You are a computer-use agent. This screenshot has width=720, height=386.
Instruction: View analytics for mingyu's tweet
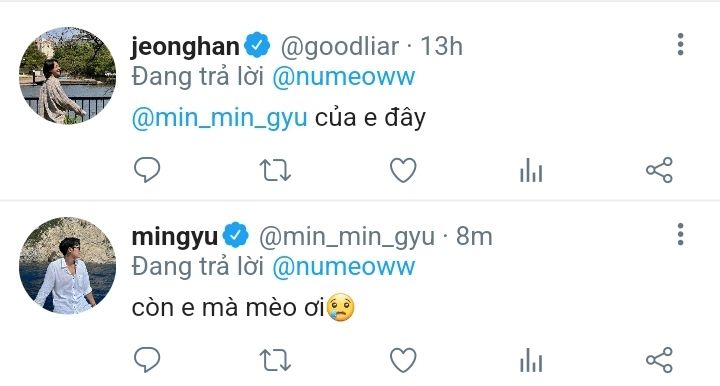pos(531,360)
